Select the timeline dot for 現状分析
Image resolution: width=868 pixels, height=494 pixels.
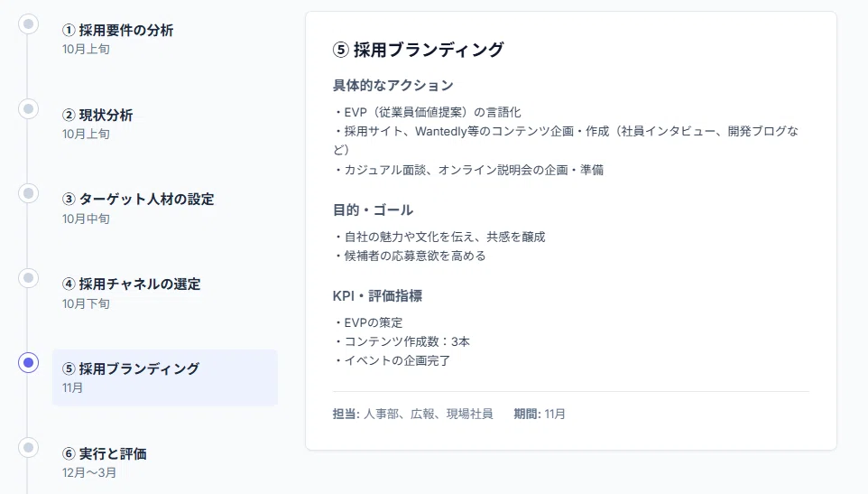click(28, 108)
